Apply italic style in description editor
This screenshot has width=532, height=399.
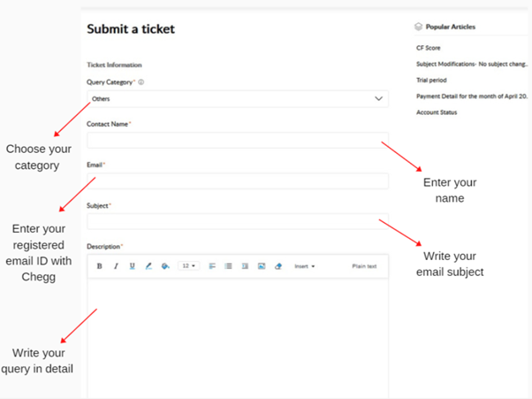(116, 266)
